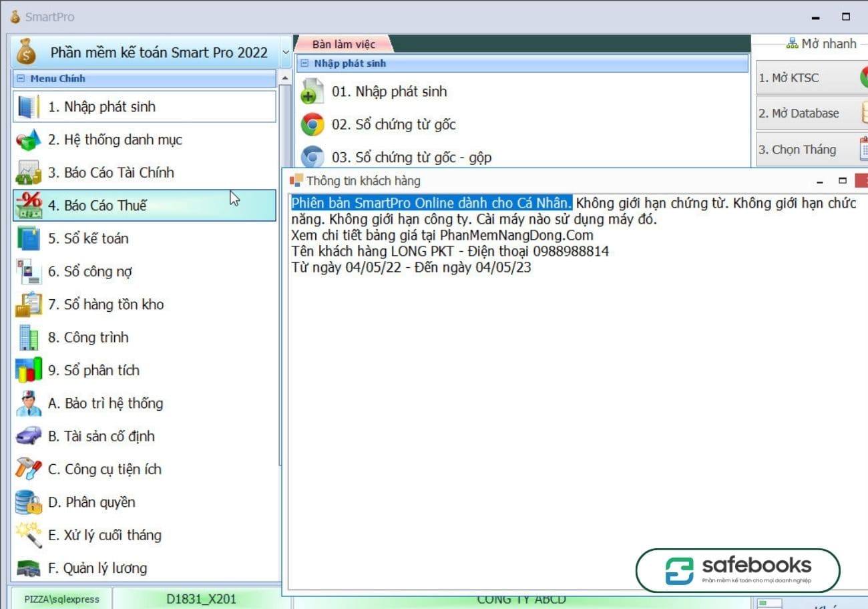Click the sidebar scrollbar up arrow
The width and height of the screenshot is (868, 609).
click(x=285, y=78)
